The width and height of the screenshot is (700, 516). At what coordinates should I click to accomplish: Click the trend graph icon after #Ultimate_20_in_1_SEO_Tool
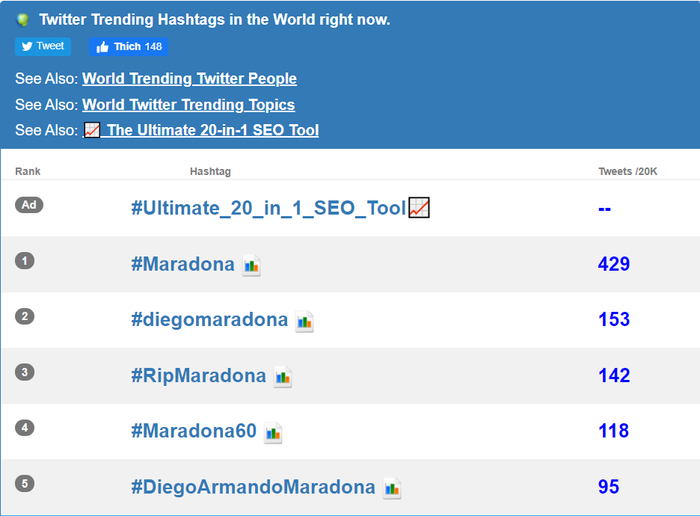(x=419, y=208)
